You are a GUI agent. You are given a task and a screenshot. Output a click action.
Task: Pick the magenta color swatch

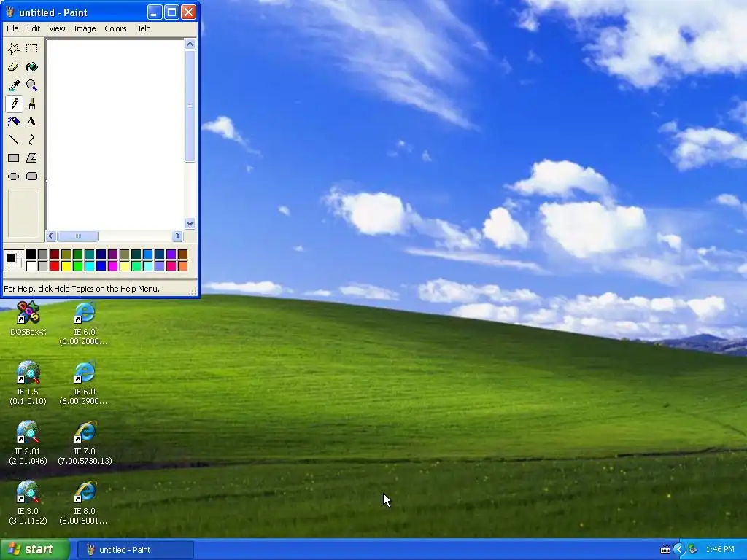tap(113, 265)
